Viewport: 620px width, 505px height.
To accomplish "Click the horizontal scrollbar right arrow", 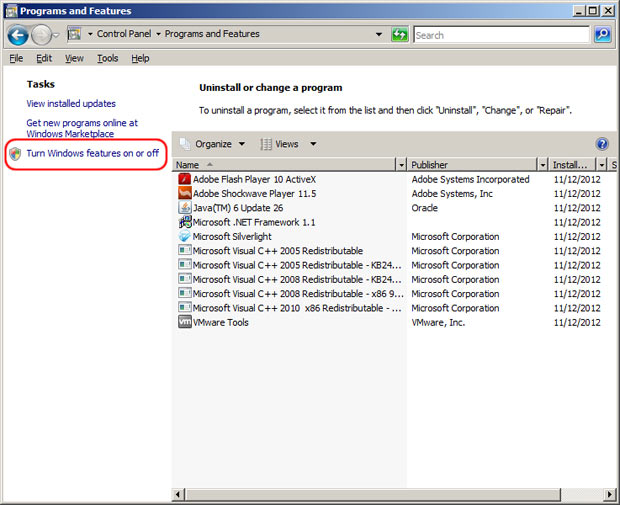I will [x=611, y=494].
